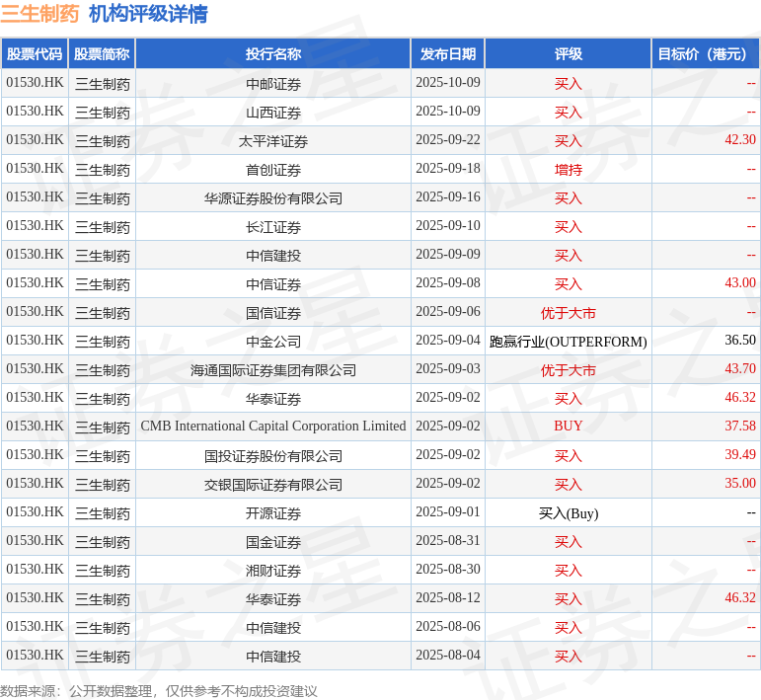Click 中信建投 in the 2025-08-06 row
This screenshot has width=761, height=700.
pyautogui.click(x=273, y=628)
